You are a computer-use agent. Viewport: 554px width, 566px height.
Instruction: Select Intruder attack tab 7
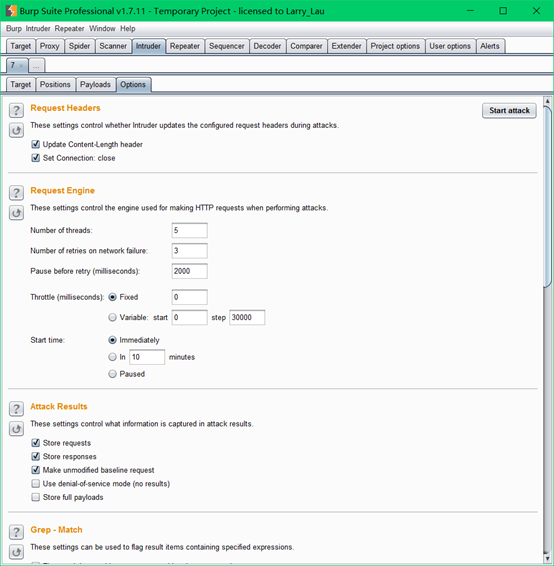pos(14,65)
